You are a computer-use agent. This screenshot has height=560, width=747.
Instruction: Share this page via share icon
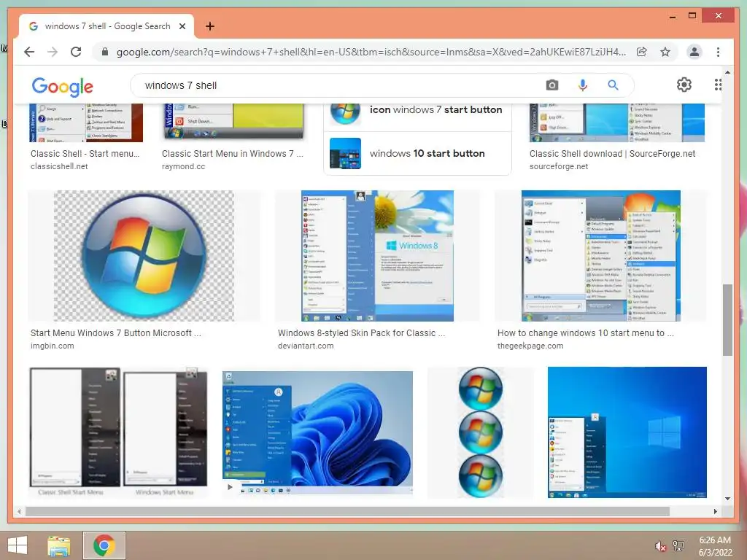coord(642,52)
